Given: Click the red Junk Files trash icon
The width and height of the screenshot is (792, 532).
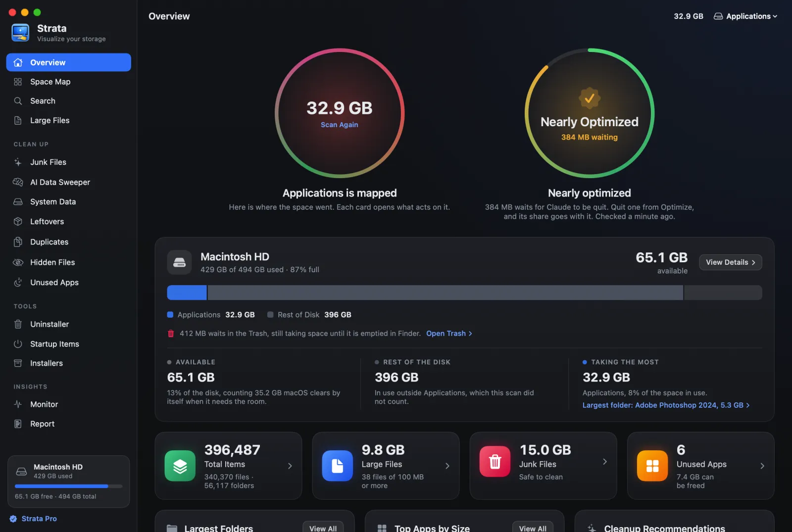Looking at the screenshot, I should click(x=495, y=462).
